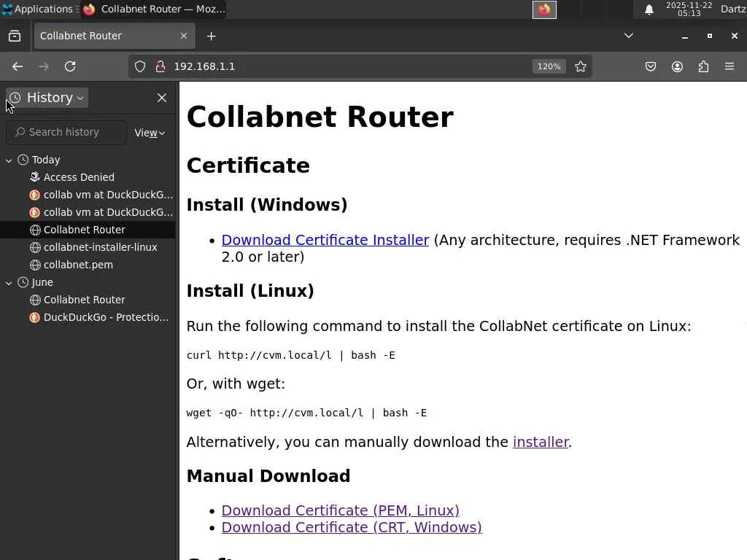Click Download Certificate (CRT, Windows) link
The width and height of the screenshot is (747, 560).
[x=352, y=528]
